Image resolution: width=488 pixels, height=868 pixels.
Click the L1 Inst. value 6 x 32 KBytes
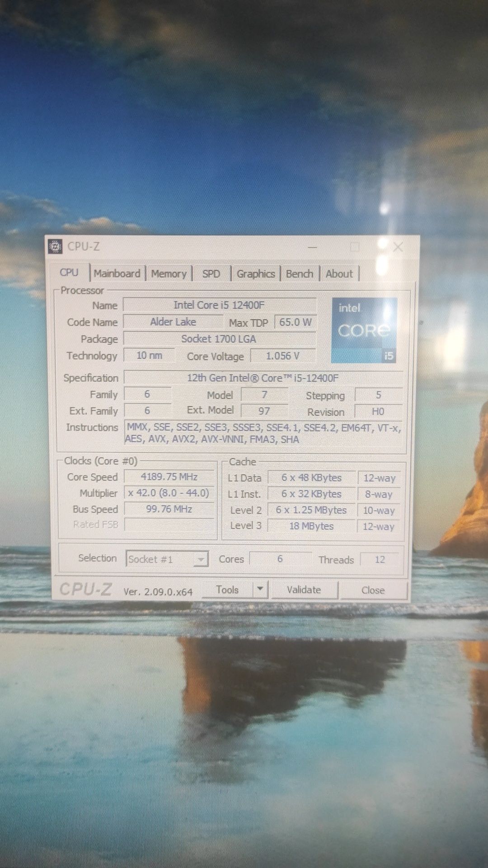point(311,494)
